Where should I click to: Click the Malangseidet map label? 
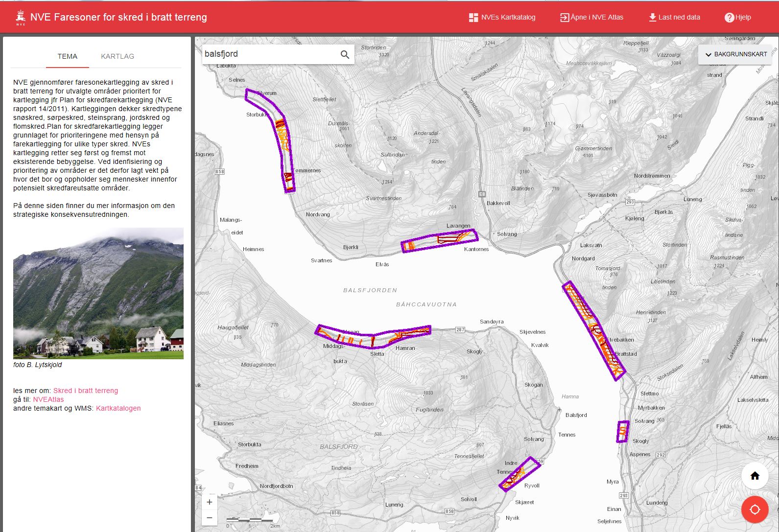[231, 226]
